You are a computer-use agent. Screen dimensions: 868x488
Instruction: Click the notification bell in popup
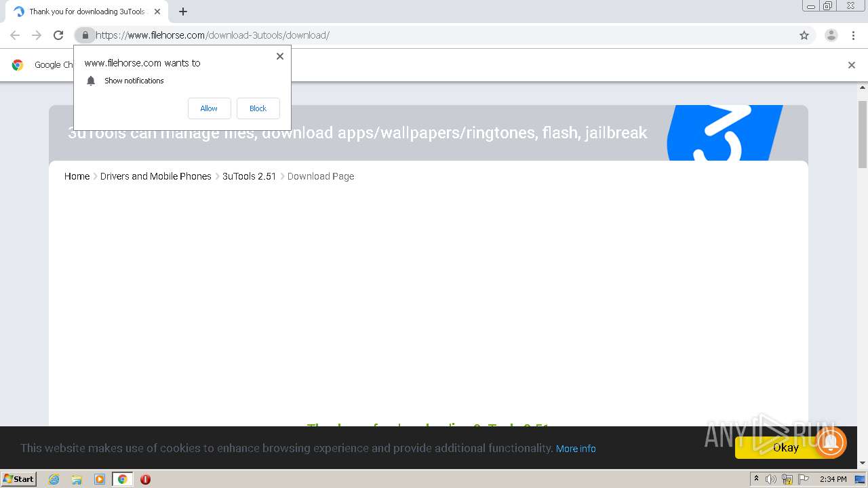pyautogui.click(x=91, y=81)
